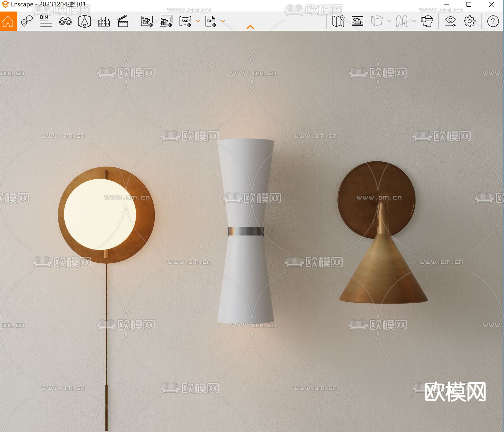This screenshot has width=504, height=432.
Task: Maximize the Enscape window
Action: pos(469,4)
